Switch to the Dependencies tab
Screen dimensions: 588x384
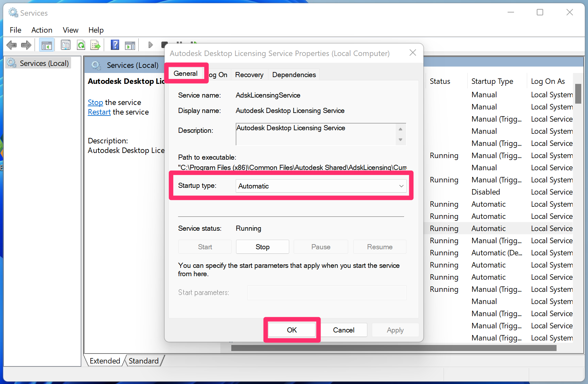tap(294, 75)
